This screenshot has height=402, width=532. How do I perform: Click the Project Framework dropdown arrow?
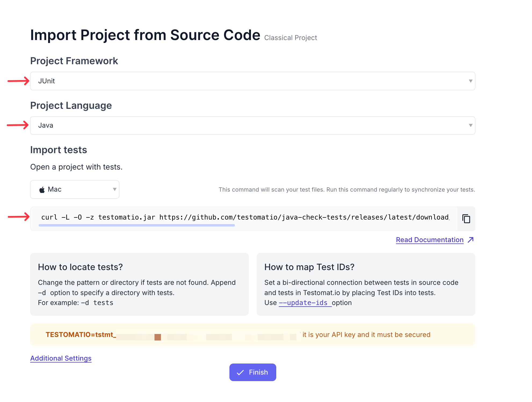pyautogui.click(x=470, y=81)
